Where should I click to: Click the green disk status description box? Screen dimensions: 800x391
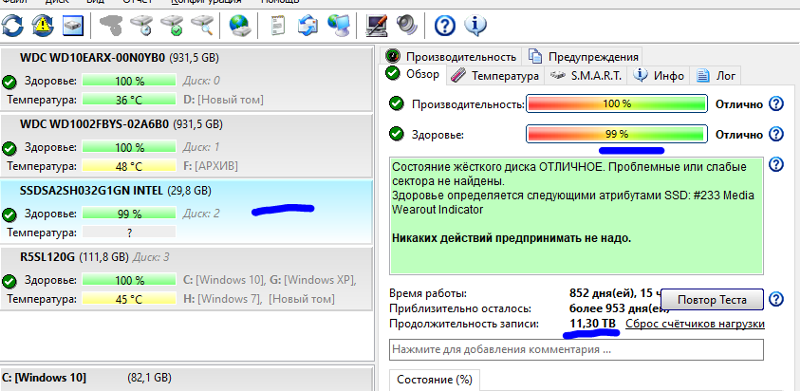pos(576,216)
